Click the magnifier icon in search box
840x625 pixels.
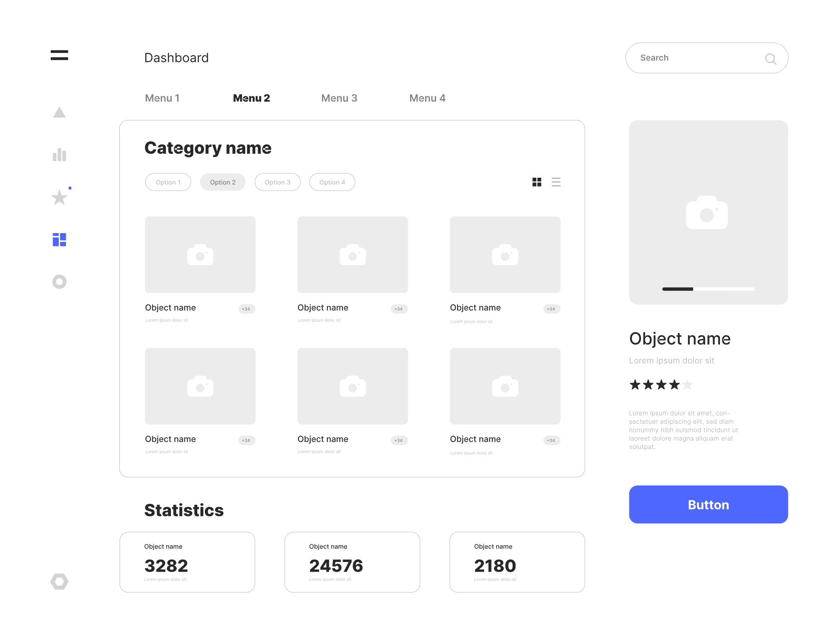pos(770,59)
